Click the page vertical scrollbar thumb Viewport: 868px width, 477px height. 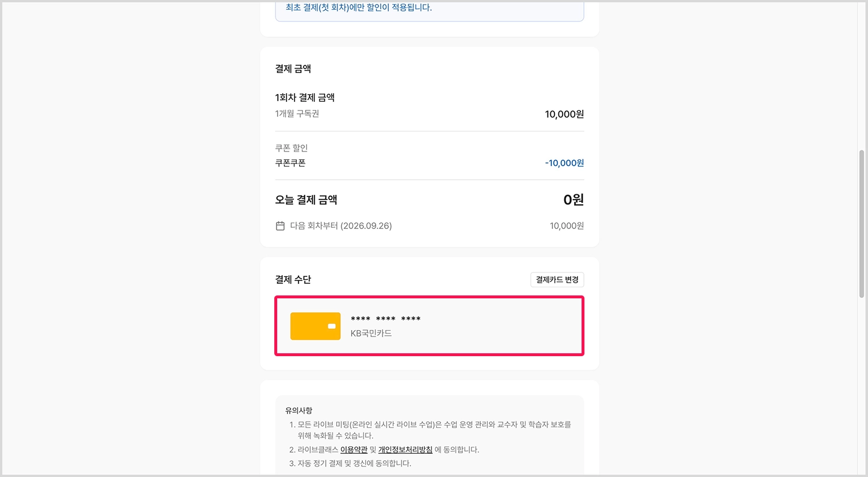click(862, 224)
